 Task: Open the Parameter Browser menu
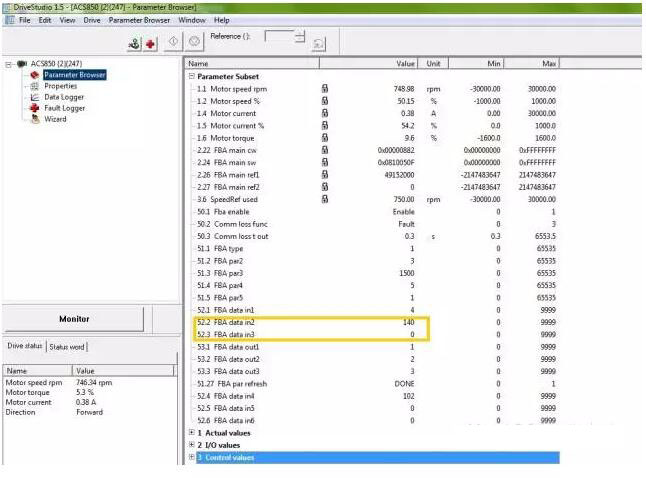coord(139,20)
